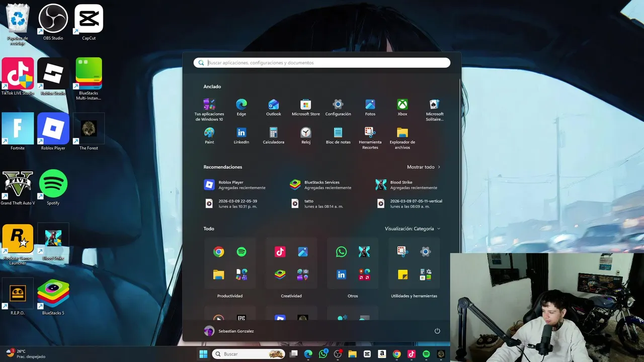Open the pinned Calculadora app
The height and width of the screenshot is (362, 644).
pos(274,136)
